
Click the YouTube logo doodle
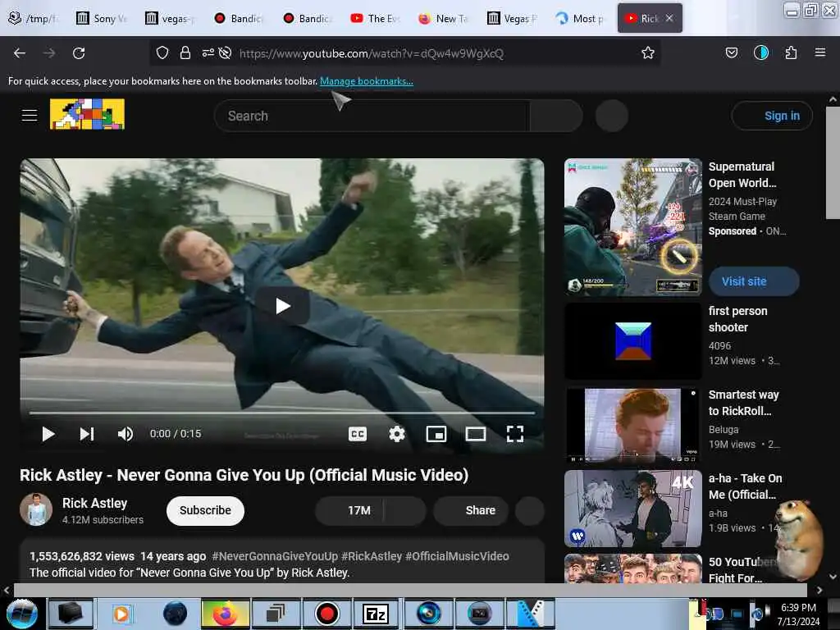[x=87, y=114]
